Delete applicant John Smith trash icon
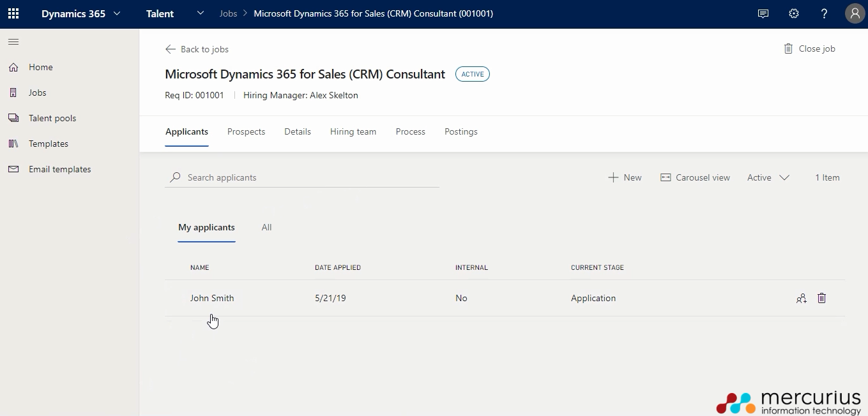 pyautogui.click(x=822, y=298)
